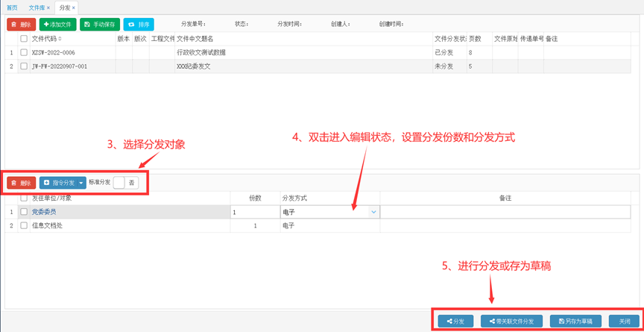This screenshot has height=332, width=644.
Task: Switch to the 文件库 tab
Action: click(38, 7)
